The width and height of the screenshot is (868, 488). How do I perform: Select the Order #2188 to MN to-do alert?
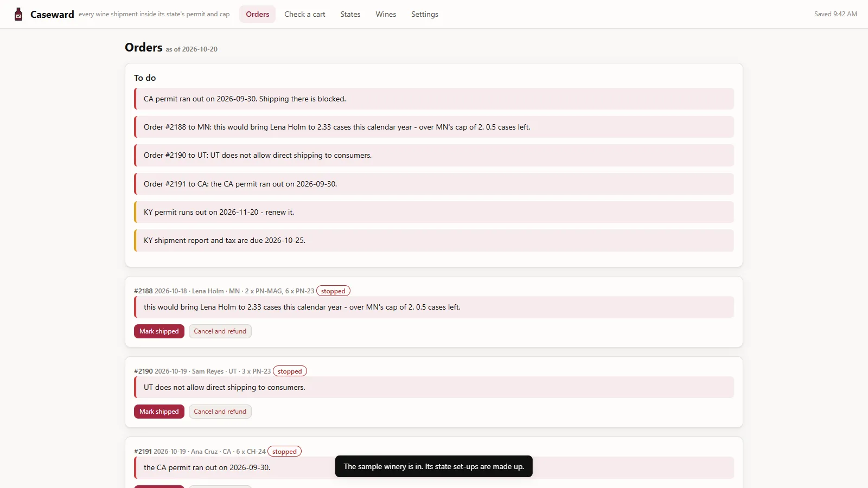coord(434,127)
